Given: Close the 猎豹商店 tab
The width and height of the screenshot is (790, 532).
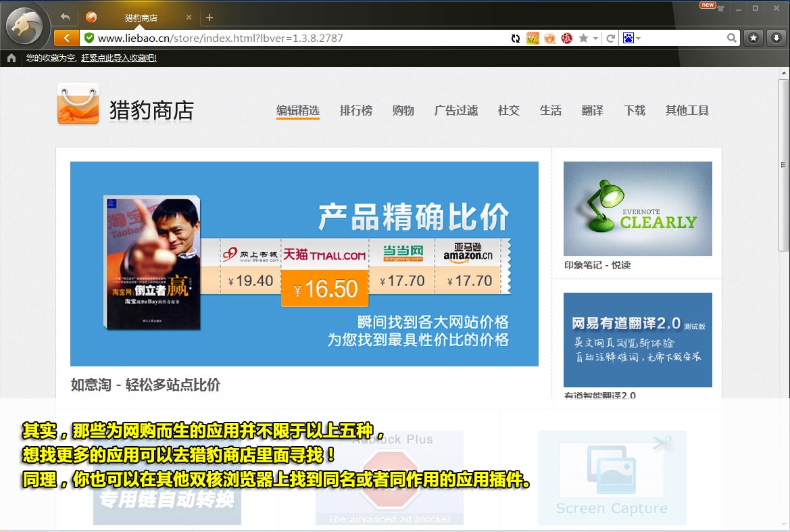Looking at the screenshot, I should (189, 17).
